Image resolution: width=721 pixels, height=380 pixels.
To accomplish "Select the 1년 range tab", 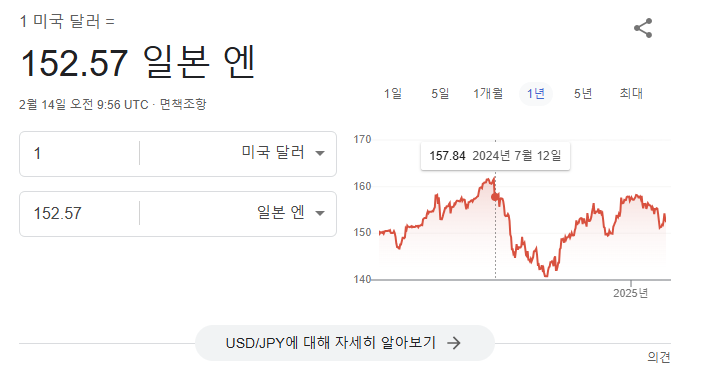I will [536, 94].
